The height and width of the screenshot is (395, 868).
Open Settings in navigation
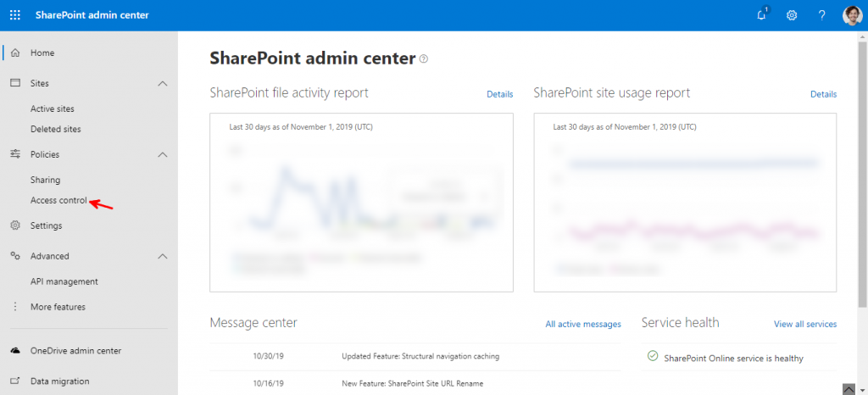point(46,225)
